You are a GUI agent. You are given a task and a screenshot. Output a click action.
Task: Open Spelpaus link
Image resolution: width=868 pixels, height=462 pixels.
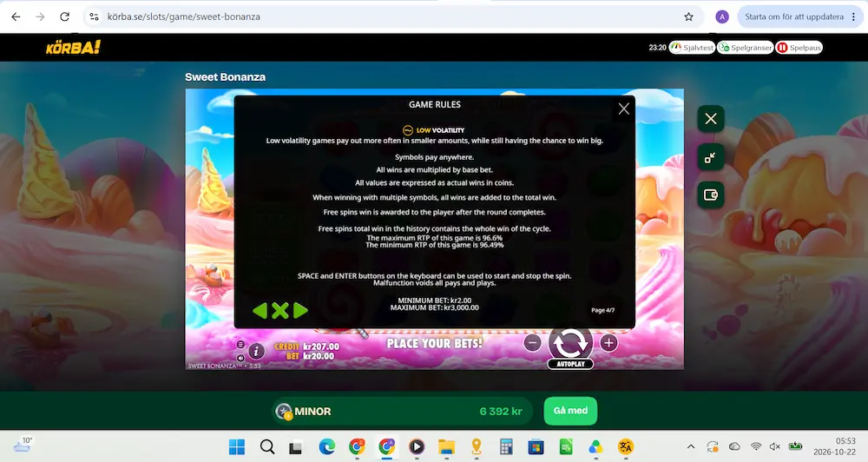[799, 48]
